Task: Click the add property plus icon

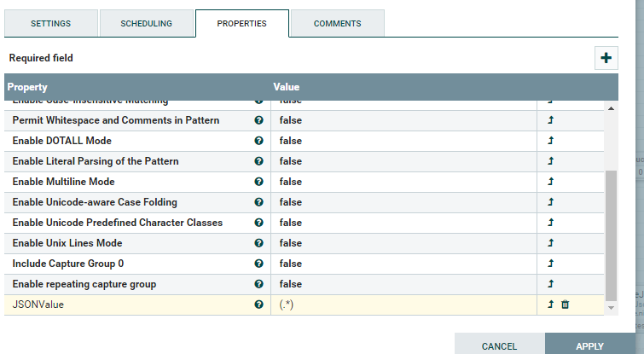Action: [606, 58]
